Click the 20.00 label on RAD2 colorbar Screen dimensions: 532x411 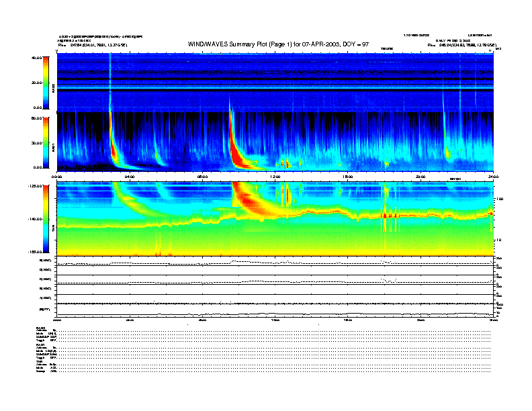(37, 83)
